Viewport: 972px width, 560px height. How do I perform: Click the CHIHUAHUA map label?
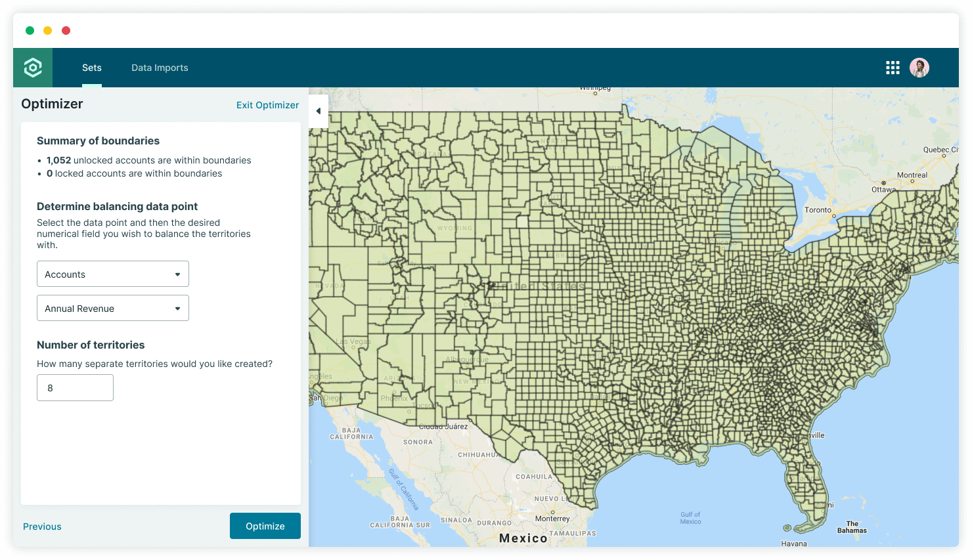479,455
